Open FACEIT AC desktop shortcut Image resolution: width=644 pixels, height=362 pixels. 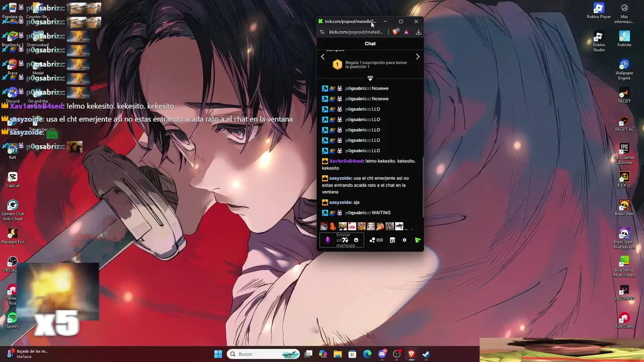click(624, 124)
